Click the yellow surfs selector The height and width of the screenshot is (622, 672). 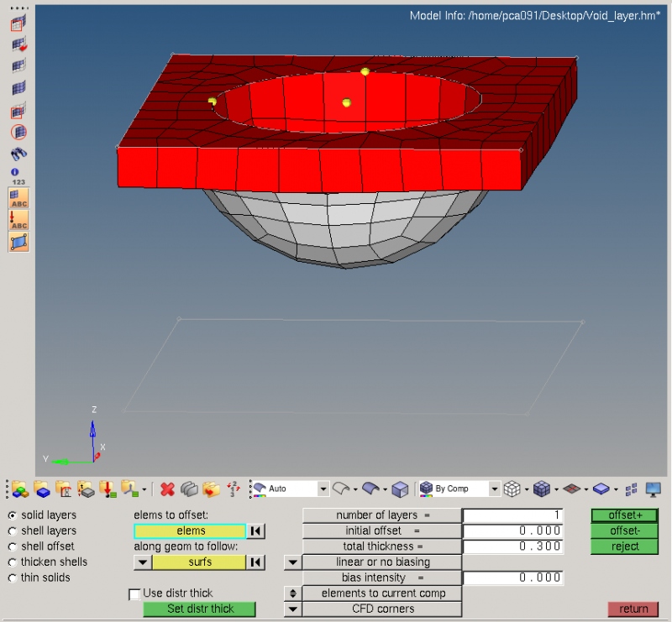199,562
